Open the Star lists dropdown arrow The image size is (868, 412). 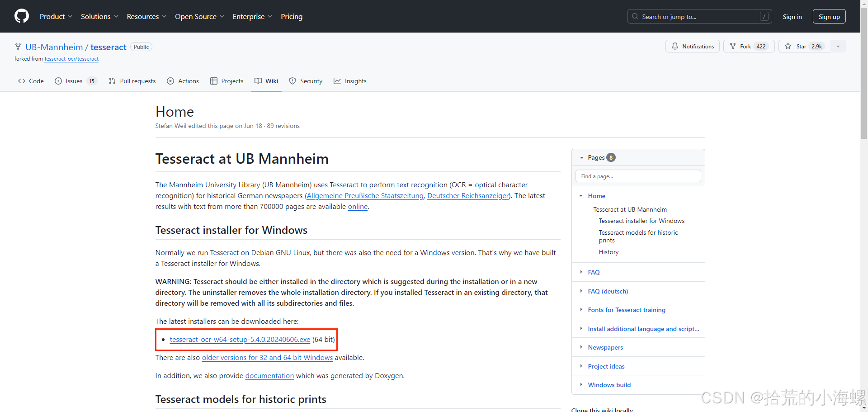(838, 47)
